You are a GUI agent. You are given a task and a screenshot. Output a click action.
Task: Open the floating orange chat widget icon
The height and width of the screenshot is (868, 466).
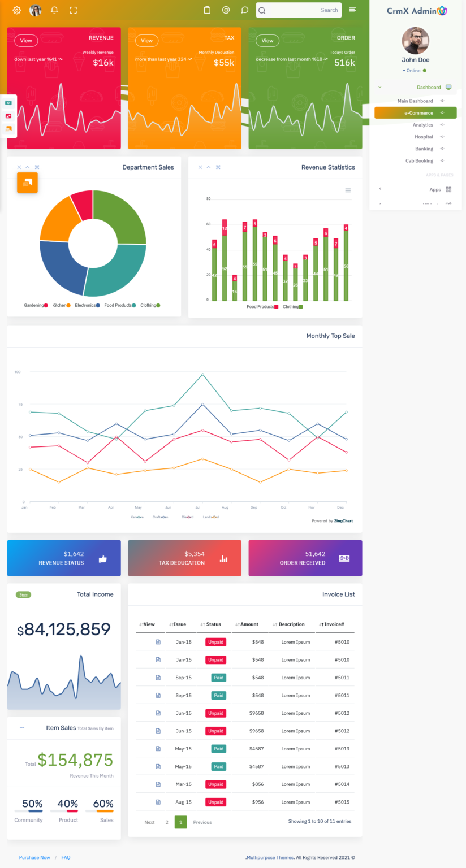[x=27, y=183]
